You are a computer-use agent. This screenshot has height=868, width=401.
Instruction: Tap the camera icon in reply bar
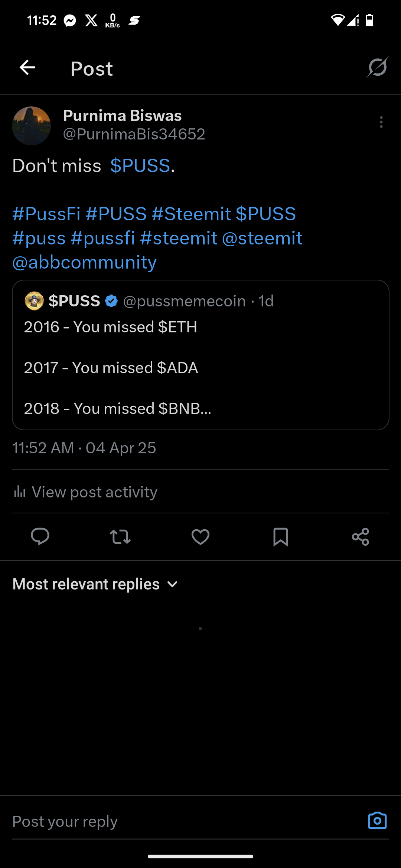[377, 821]
